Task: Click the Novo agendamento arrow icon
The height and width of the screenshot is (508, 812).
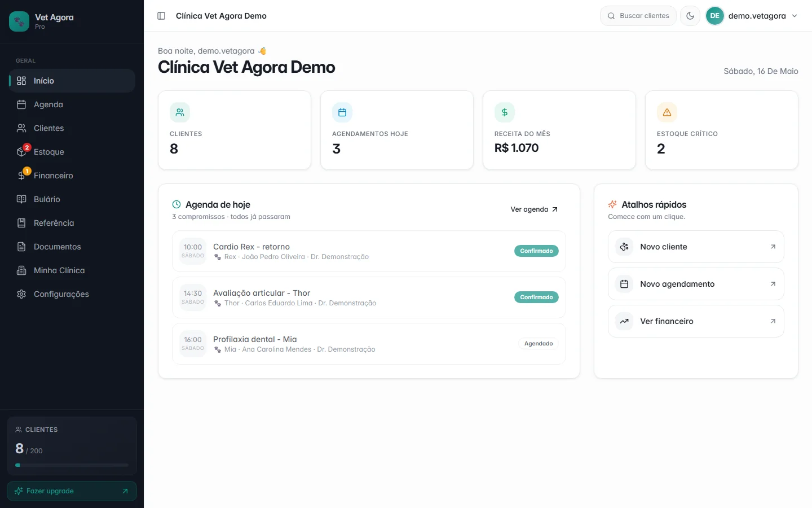Action: 773,284
